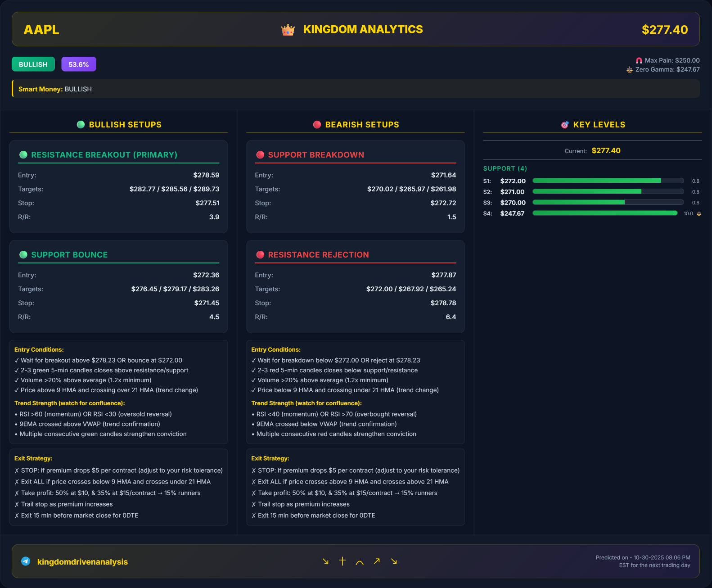Click the up-right arrow in the footer
The width and height of the screenshot is (712, 588).
[x=377, y=561]
